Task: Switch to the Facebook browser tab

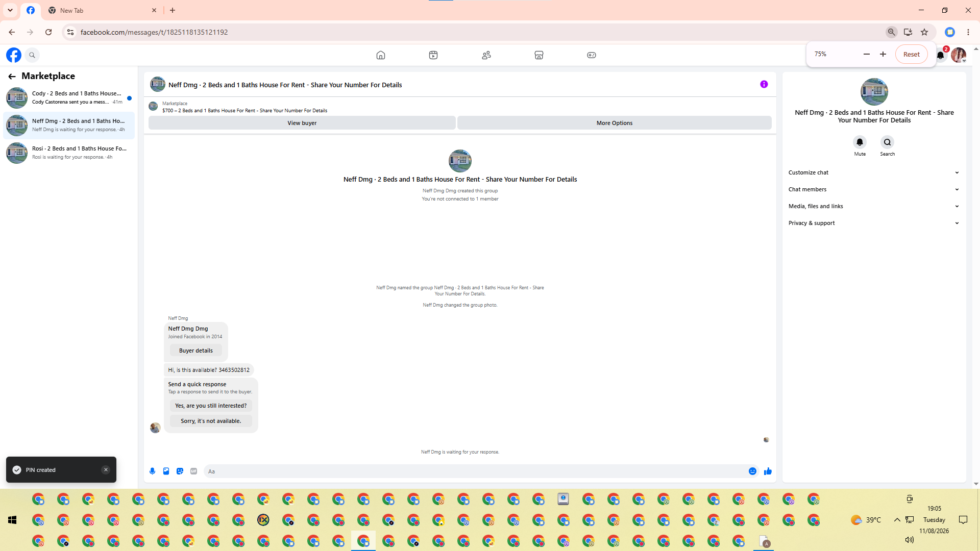Action: coord(31,10)
